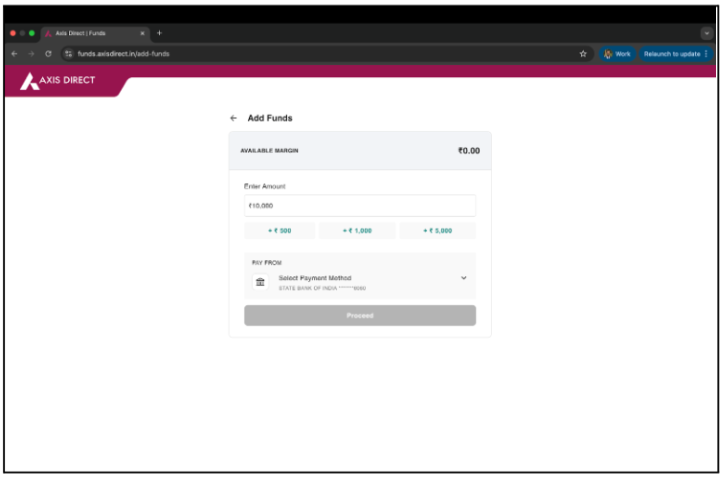The image size is (724, 478).
Task: Close the Axis Direct | Funds tab
Action: (142, 33)
